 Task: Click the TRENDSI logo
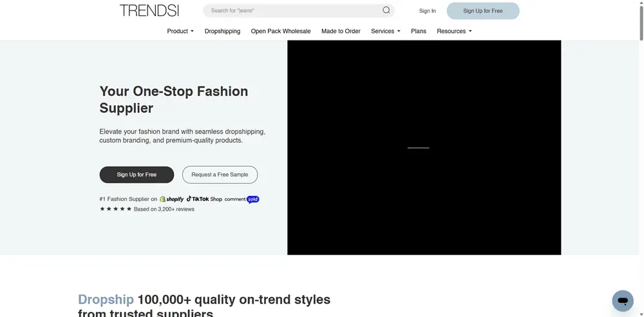[149, 10]
